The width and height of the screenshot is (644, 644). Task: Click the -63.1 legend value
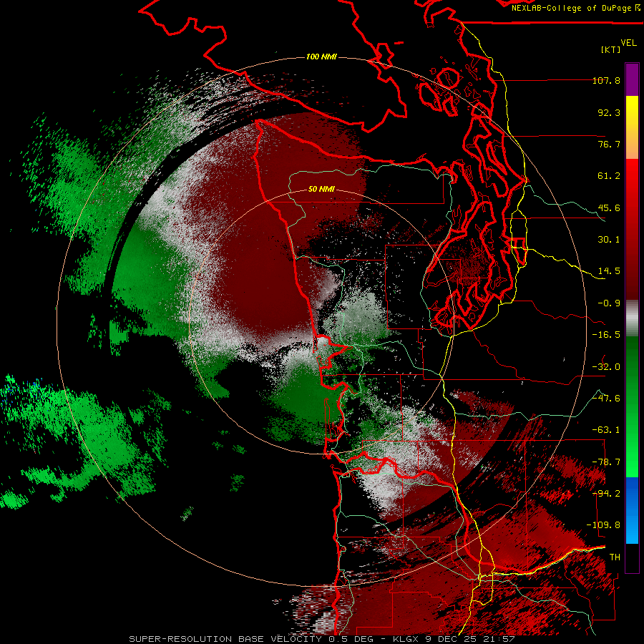tap(606, 430)
